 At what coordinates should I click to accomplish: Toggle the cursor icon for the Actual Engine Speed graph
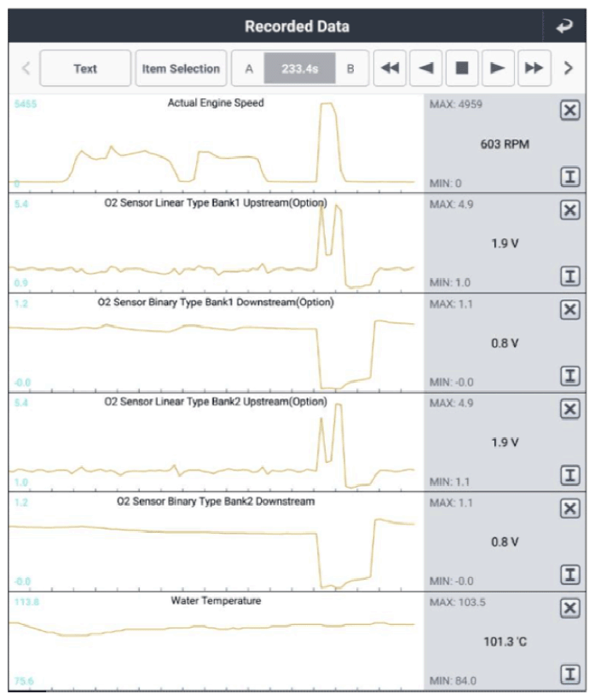tap(570, 177)
